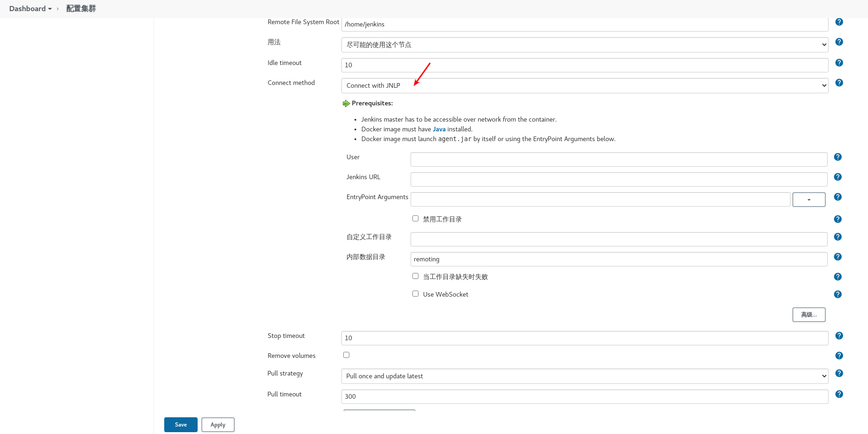Check 当工作目录缺失时失败 option
Screen dimensions: 868x434
point(415,276)
